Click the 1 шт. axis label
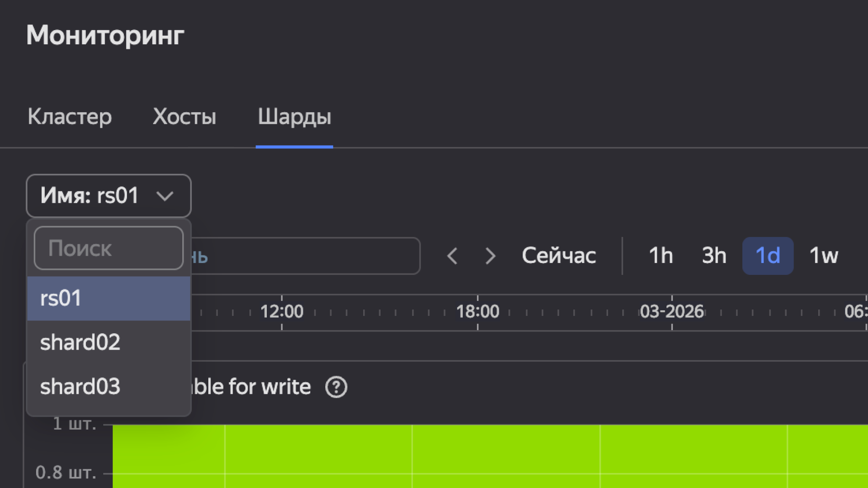 pos(74,424)
